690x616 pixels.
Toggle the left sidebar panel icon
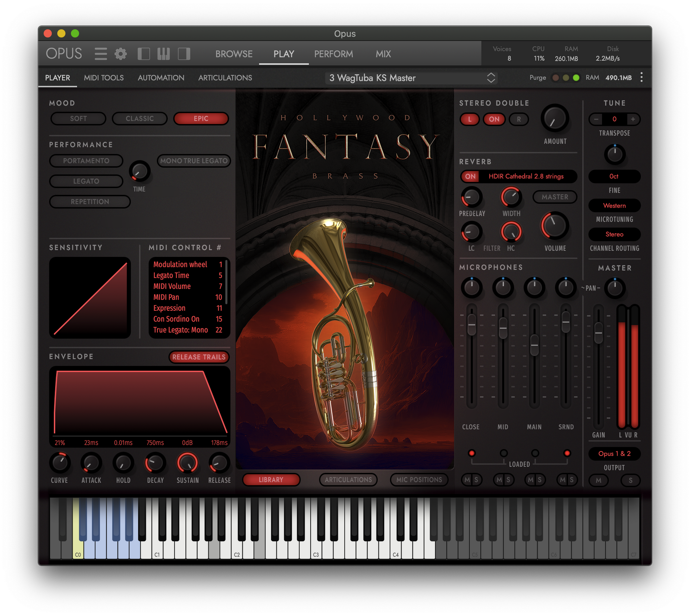coord(144,54)
